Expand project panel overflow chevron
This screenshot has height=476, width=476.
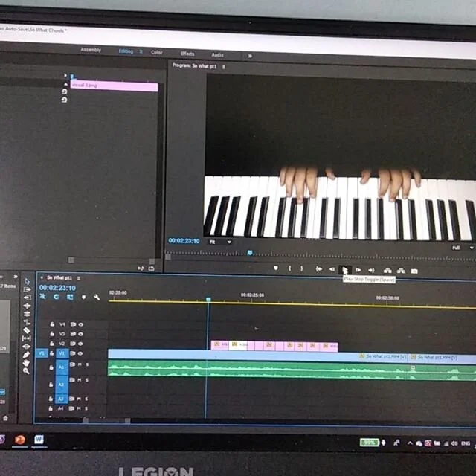click(x=15, y=277)
